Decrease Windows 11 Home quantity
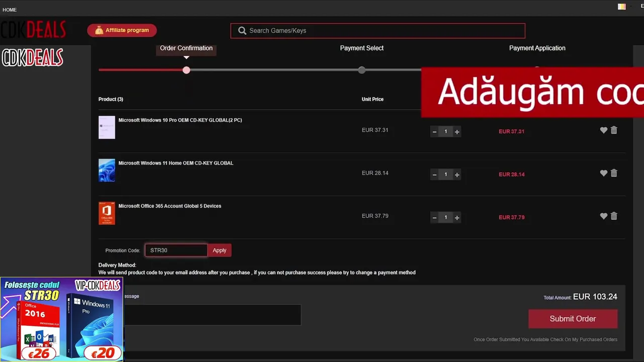Viewport: 644px width, 362px height. tap(435, 175)
